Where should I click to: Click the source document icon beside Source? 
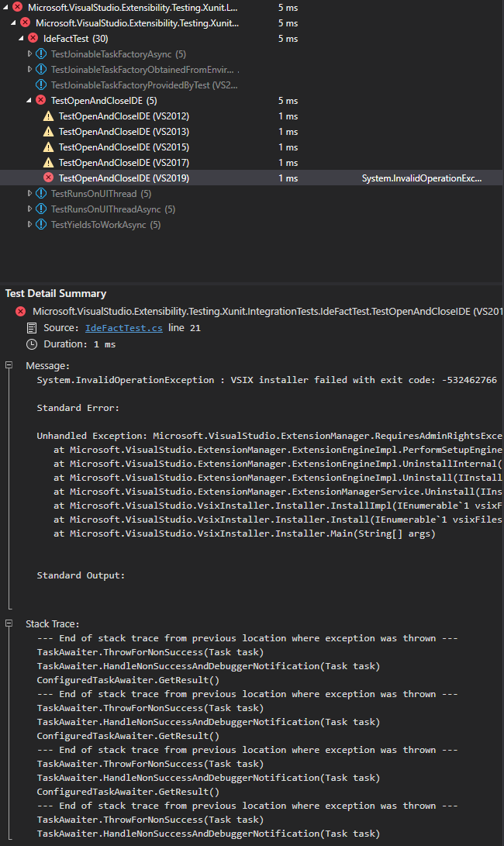32,328
